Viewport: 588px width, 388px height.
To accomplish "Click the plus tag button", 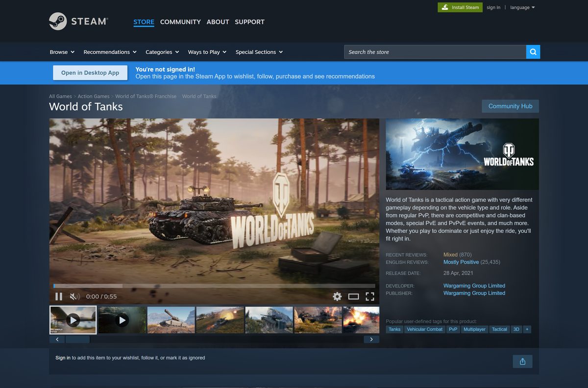I will pyautogui.click(x=527, y=329).
